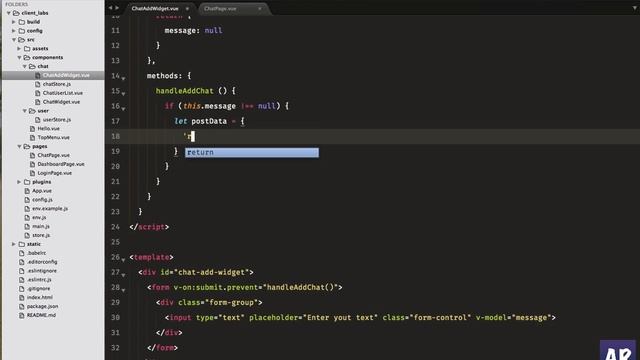Image resolution: width=640 pixels, height=360 pixels.
Task: Click the static folder icon
Action: point(22,244)
